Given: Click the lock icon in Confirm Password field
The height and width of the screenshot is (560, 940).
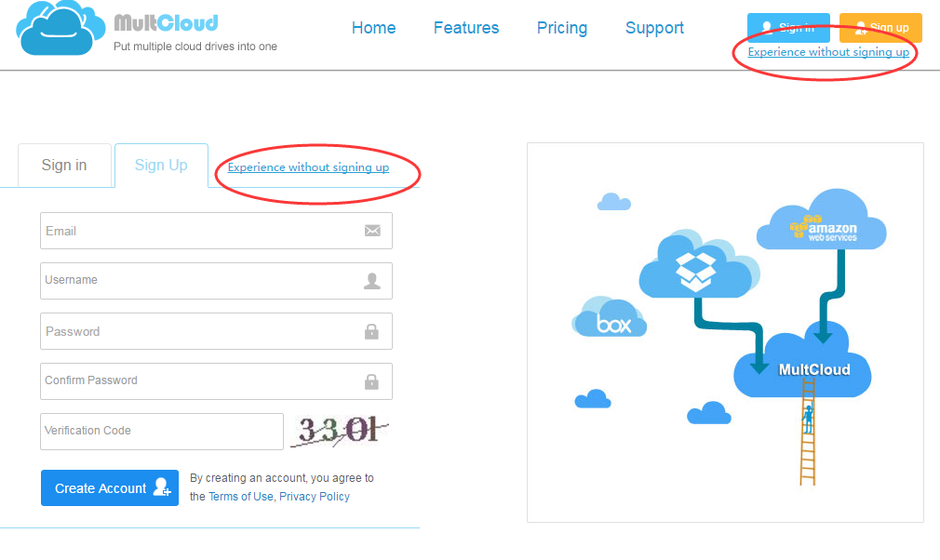Looking at the screenshot, I should [371, 381].
